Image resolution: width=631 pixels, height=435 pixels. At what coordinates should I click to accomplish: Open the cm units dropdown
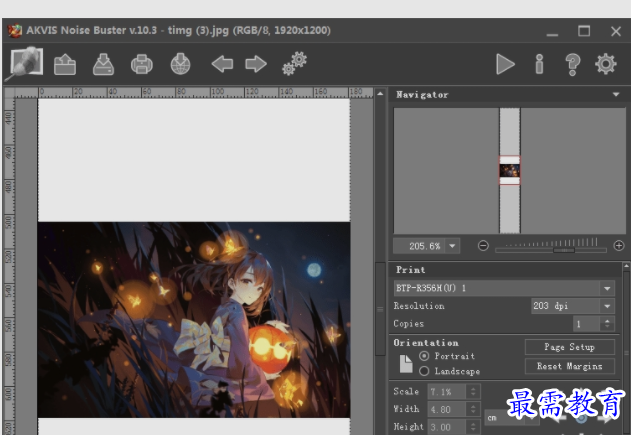tap(511, 418)
